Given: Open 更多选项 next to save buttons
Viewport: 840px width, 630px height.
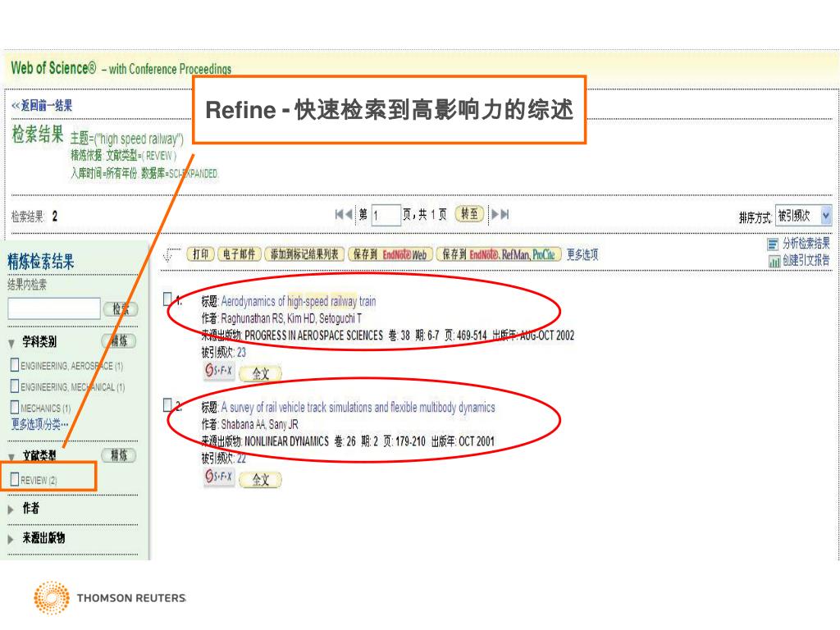Looking at the screenshot, I should point(582,255).
